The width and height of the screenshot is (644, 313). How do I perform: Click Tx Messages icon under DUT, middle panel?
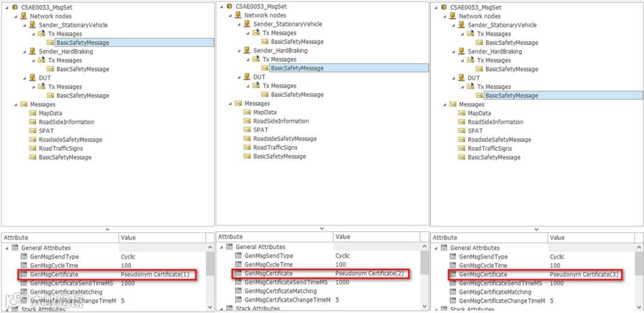pyautogui.click(x=256, y=86)
